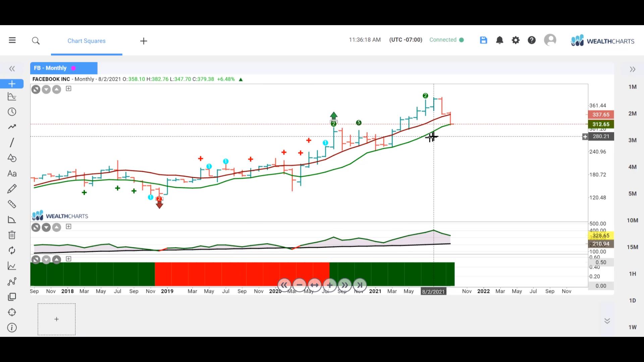Viewport: 644px width, 362px height.
Task: Add a new tab with plus
Action: 144,41
